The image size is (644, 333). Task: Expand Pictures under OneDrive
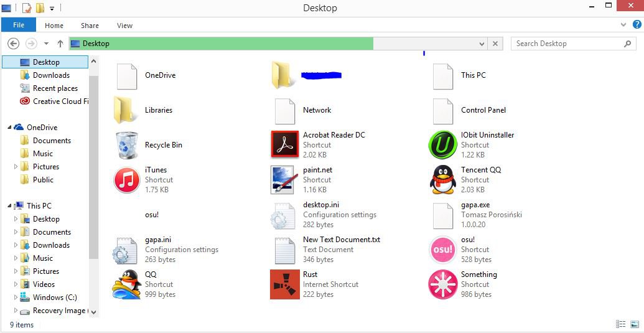(x=16, y=166)
